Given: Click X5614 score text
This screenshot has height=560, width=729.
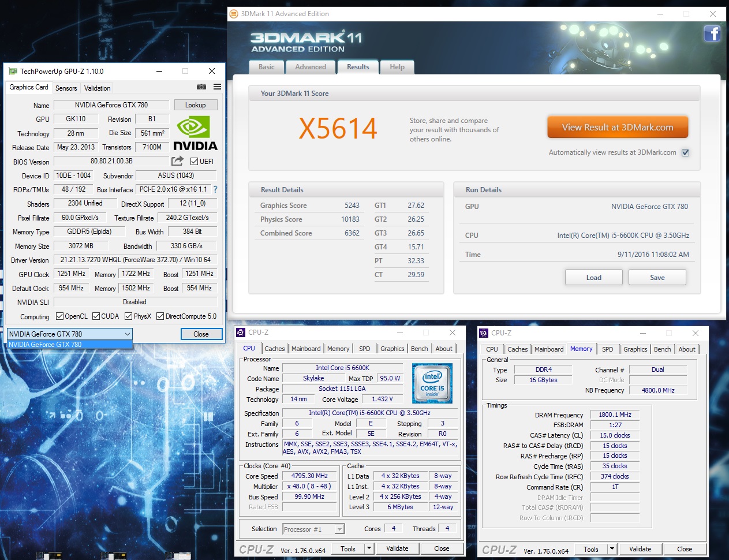Looking at the screenshot, I should tap(338, 128).
